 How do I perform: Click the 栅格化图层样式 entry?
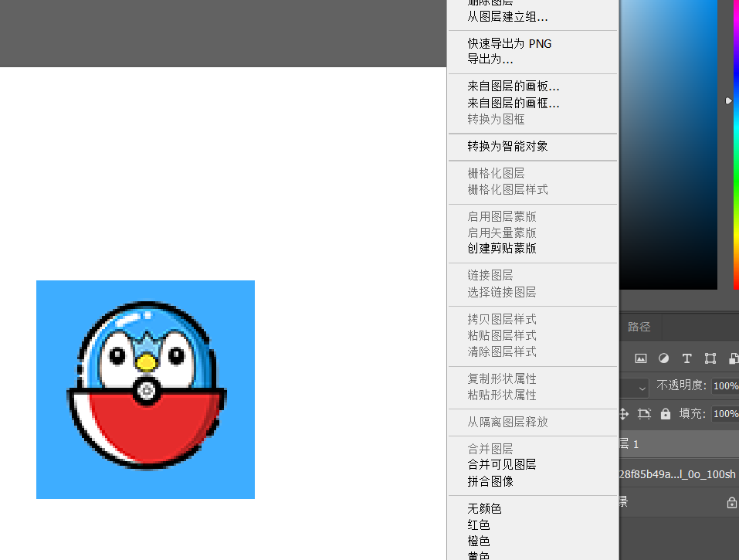coord(507,189)
